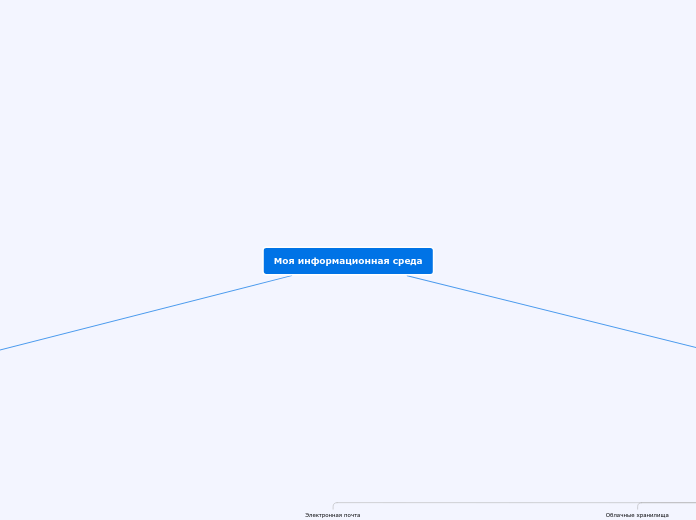This screenshot has height=520, width=696.
Task: Click where the right branch leaves the central node
Action: (x=409, y=276)
